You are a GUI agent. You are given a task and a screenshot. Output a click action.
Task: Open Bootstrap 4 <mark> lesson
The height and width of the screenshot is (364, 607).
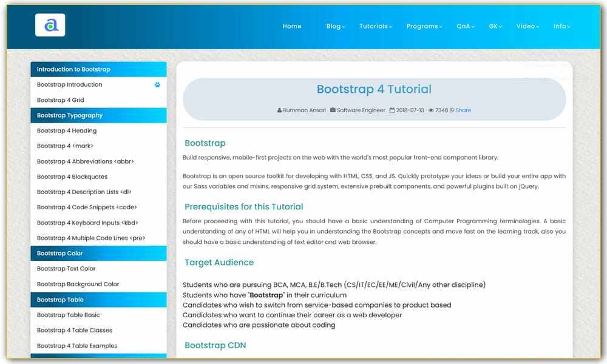99,146
